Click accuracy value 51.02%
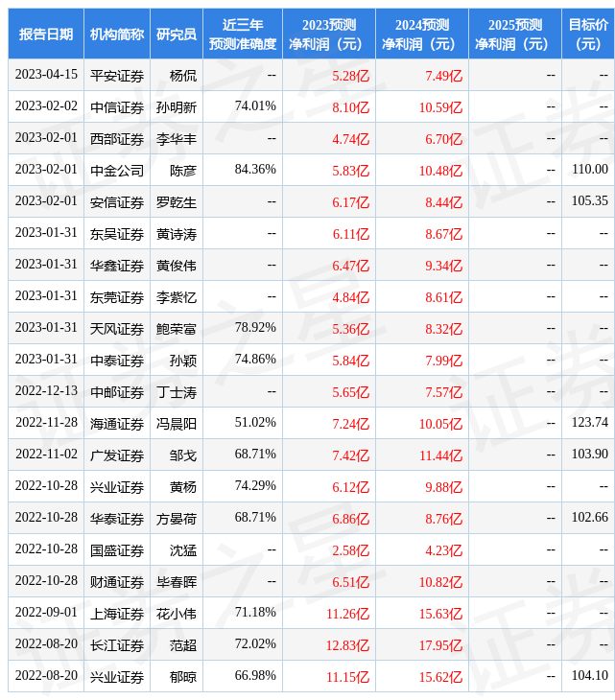 click(x=255, y=422)
